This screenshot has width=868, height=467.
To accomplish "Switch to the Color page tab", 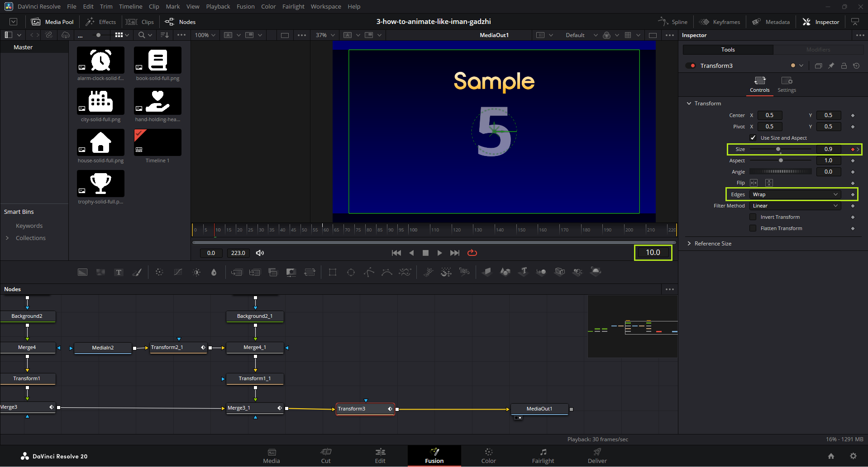I will tap(488, 456).
